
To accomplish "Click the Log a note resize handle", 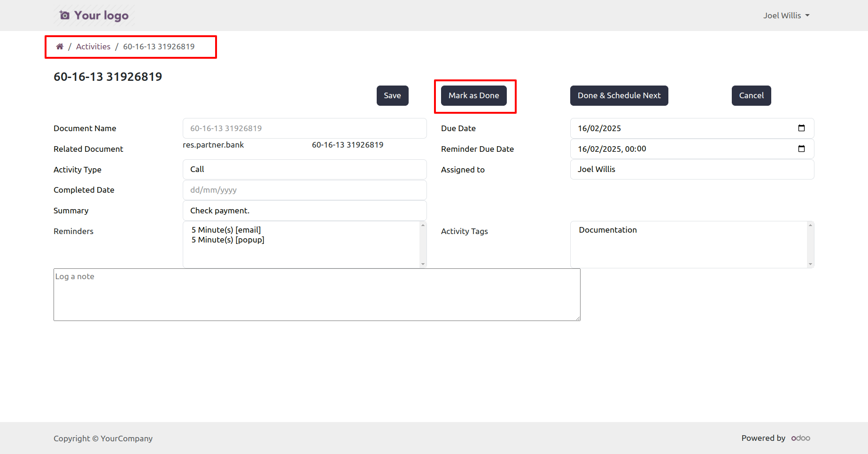I will click(x=577, y=318).
